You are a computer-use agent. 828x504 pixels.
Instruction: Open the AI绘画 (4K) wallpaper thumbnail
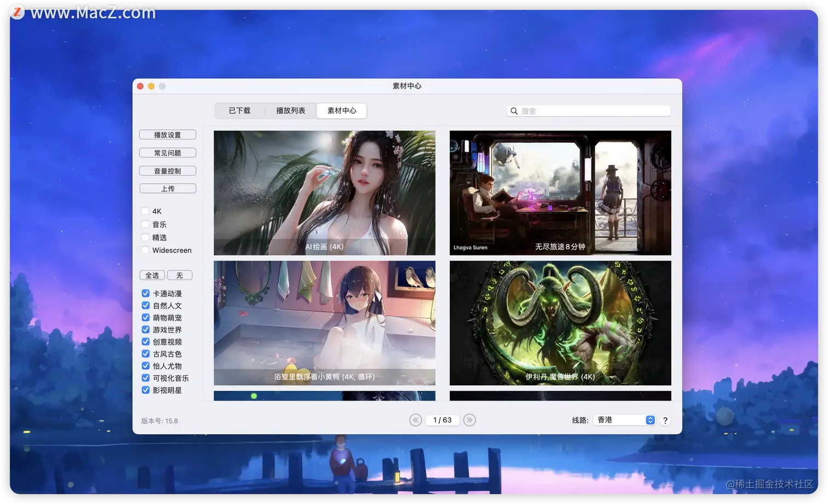point(325,193)
